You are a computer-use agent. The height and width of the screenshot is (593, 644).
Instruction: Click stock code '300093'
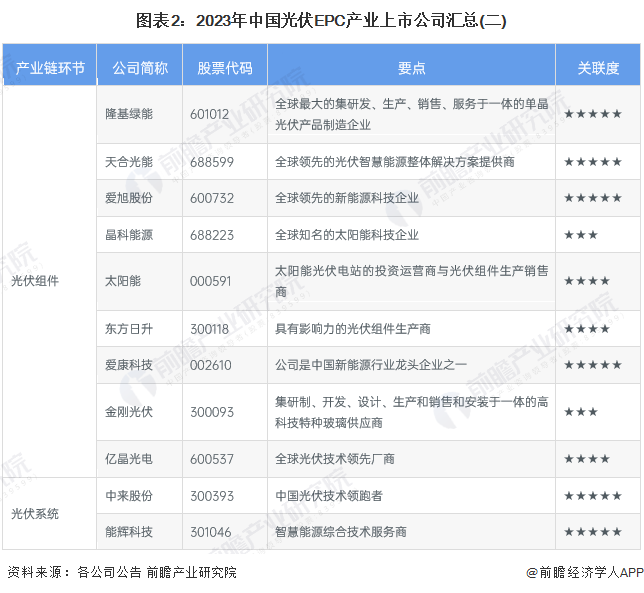coord(212,411)
